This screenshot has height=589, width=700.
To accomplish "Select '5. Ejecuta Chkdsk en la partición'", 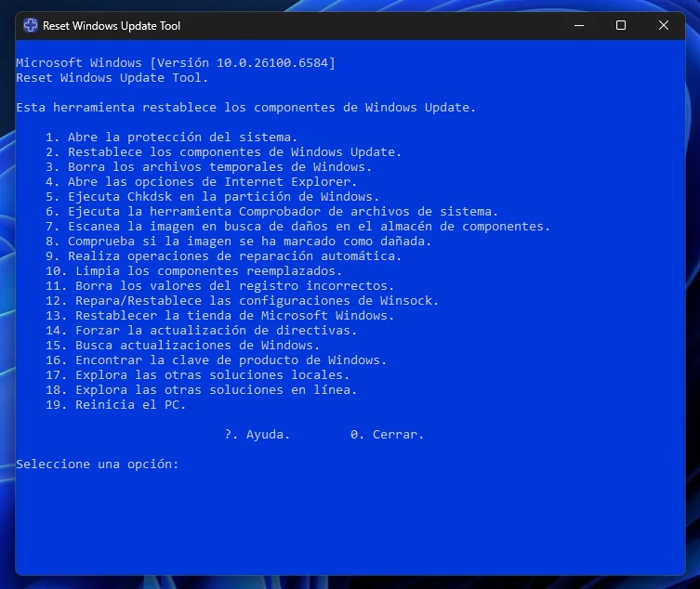I will [x=213, y=197].
